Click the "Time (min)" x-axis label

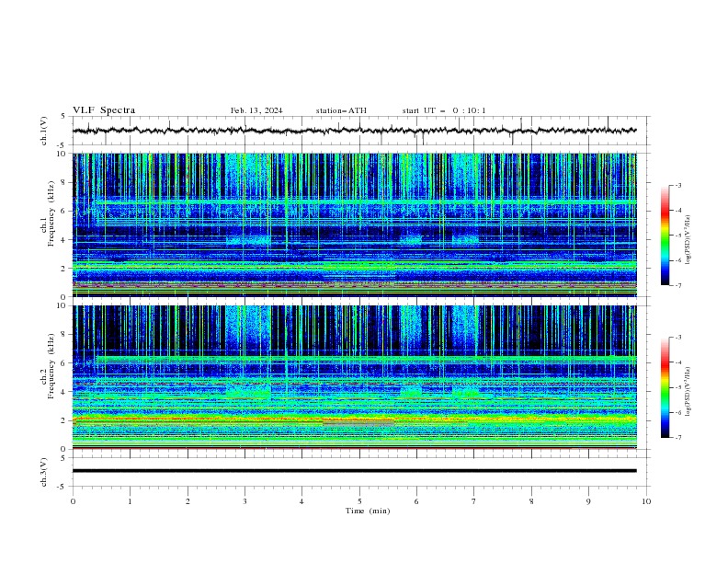(368, 511)
